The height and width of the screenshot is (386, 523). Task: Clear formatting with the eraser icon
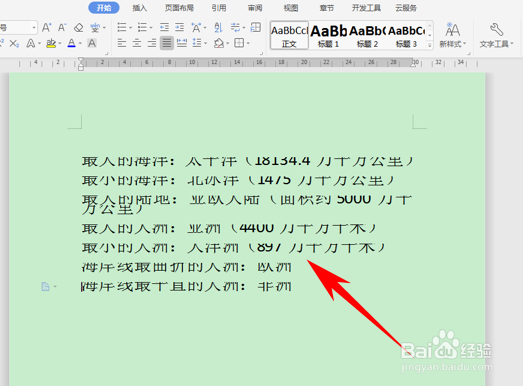[x=79, y=27]
